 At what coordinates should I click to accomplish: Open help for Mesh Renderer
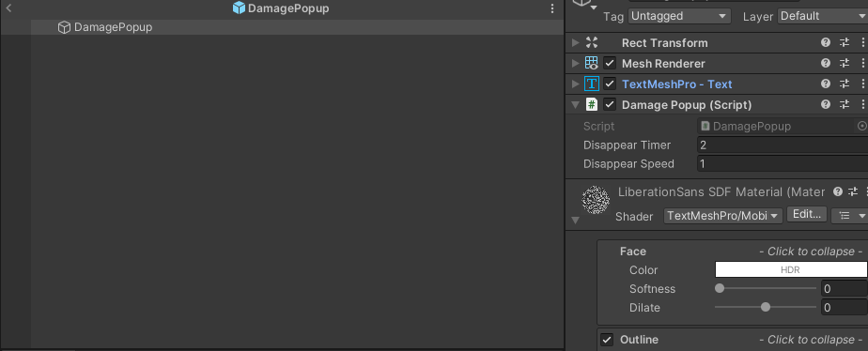tap(826, 64)
